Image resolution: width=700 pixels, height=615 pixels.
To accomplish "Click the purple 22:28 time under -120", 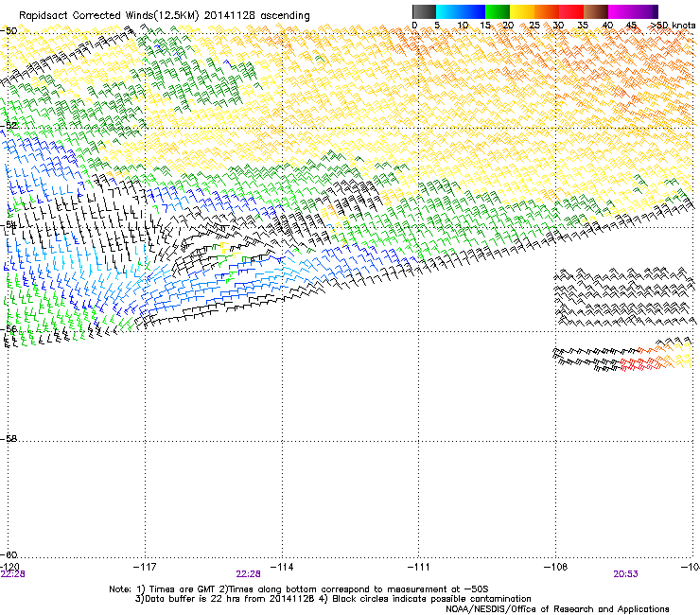I will point(12,574).
